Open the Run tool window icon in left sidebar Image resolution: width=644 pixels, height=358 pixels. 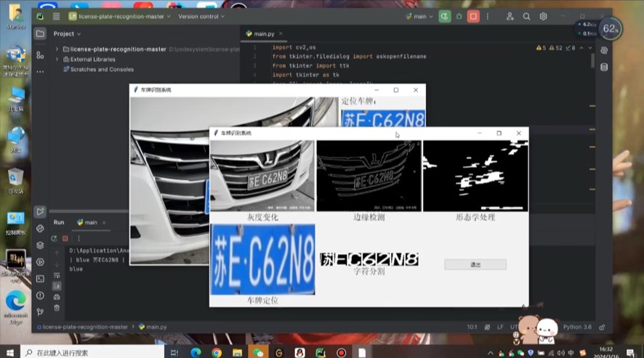40,211
